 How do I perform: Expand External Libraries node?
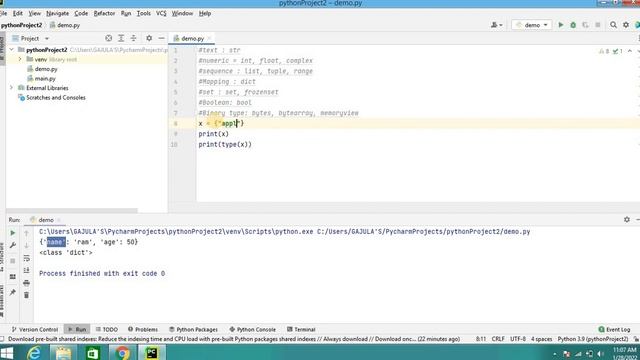coord(11,88)
